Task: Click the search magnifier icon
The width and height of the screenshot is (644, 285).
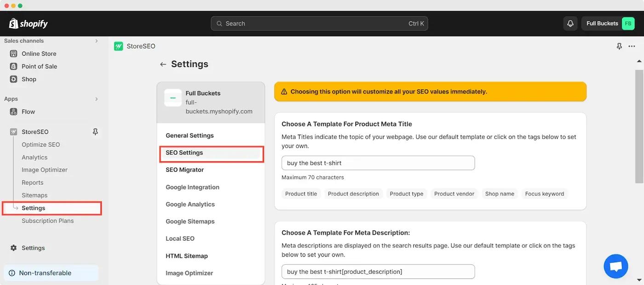Action: 219,23
